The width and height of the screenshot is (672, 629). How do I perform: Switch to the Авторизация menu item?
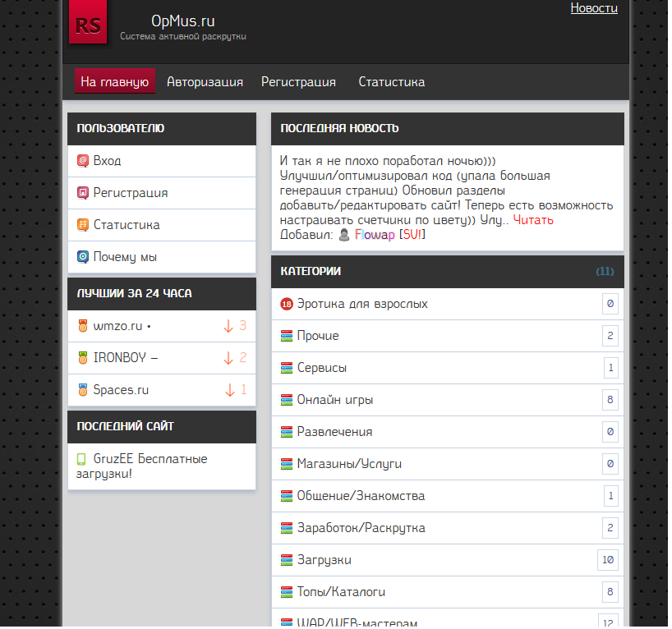[x=205, y=82]
